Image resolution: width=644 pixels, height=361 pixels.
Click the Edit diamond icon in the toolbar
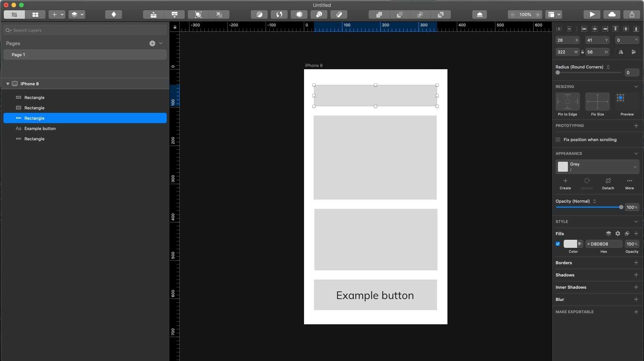coord(114,15)
